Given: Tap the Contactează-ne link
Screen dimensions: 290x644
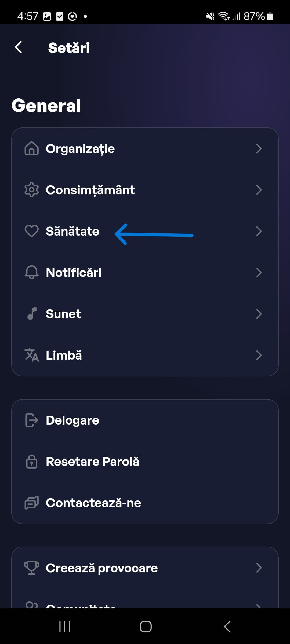Looking at the screenshot, I should tap(93, 503).
